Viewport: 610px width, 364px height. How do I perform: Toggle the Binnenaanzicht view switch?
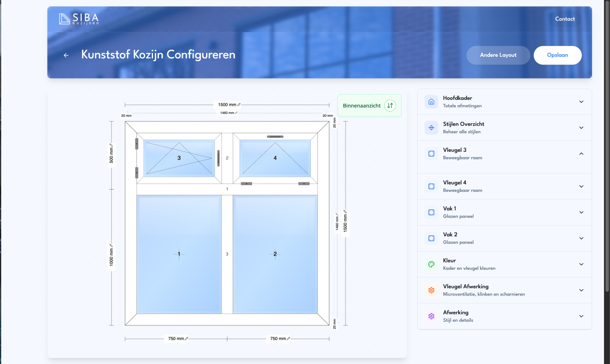point(389,105)
